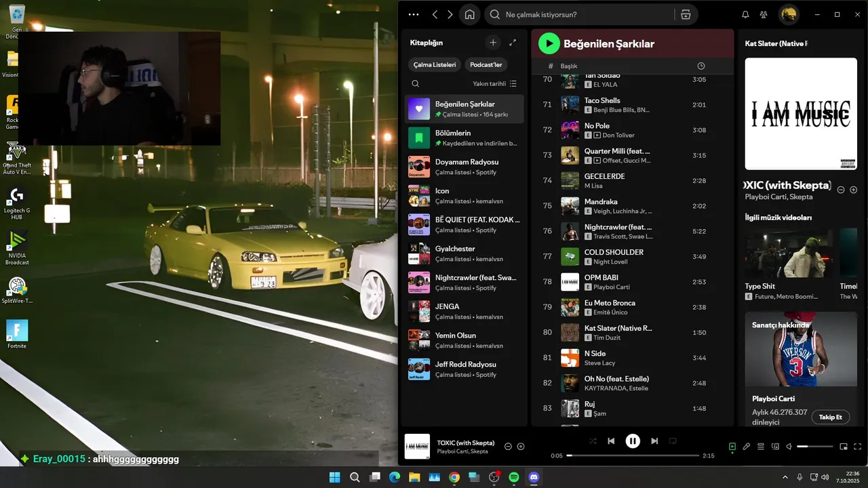868x488 pixels.
Task: Search within your library
Action: 415,83
